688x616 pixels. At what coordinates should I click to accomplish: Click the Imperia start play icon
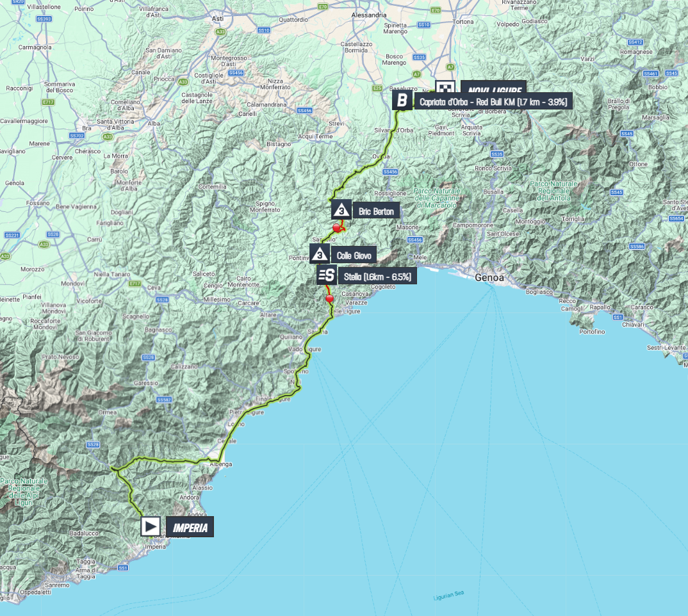point(151,526)
